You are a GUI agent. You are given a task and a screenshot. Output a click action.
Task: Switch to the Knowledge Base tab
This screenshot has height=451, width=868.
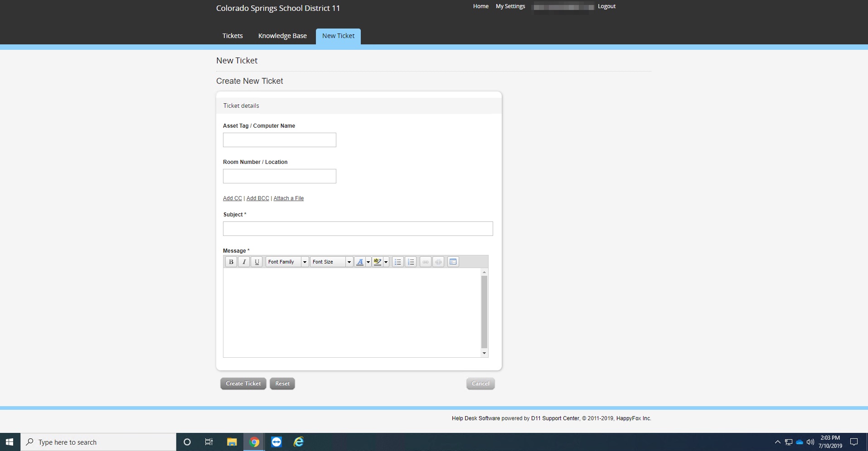tap(282, 36)
